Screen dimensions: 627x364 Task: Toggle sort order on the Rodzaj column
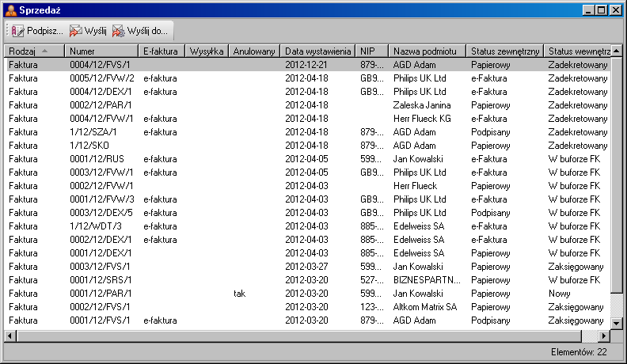click(34, 51)
